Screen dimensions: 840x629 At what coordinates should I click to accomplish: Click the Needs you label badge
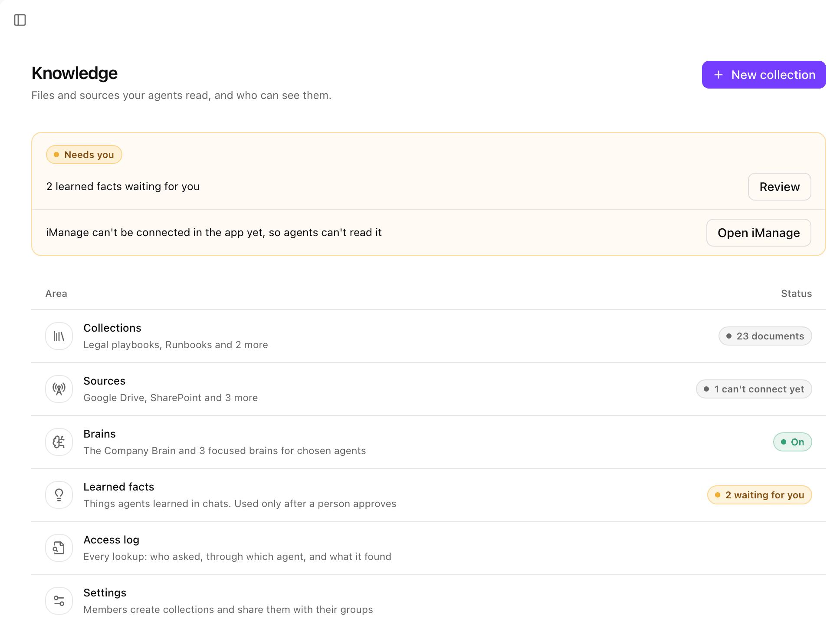(84, 155)
